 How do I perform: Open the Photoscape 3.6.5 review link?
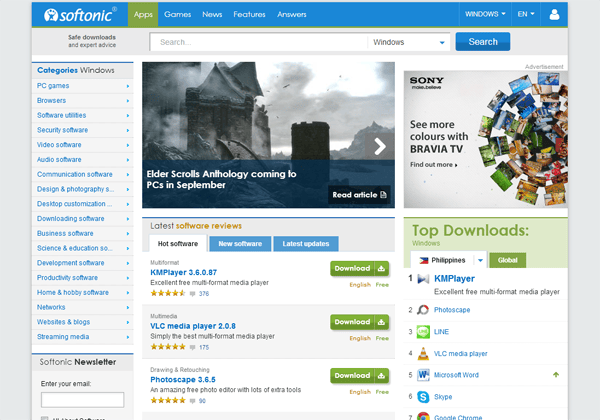click(x=183, y=379)
